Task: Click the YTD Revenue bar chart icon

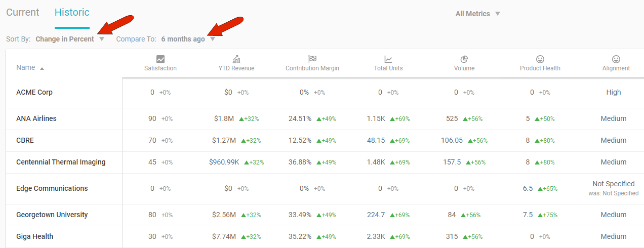Action: [x=236, y=59]
